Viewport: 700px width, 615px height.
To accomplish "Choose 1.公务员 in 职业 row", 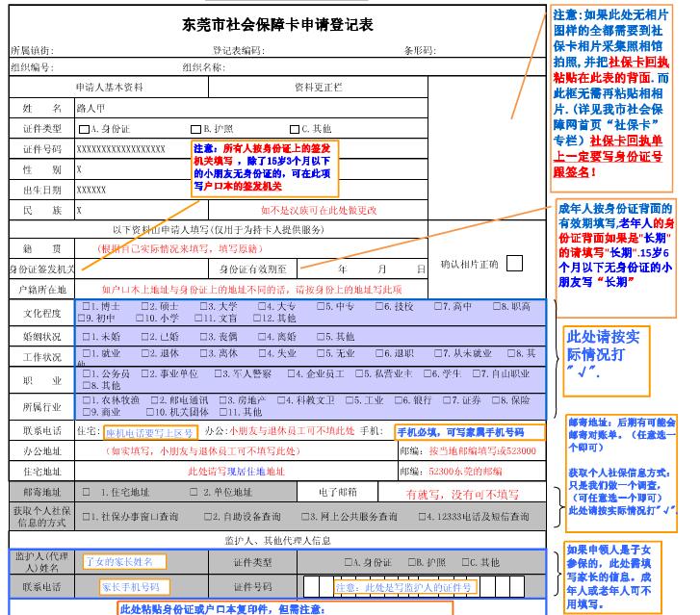I will pyautogui.click(x=86, y=373).
